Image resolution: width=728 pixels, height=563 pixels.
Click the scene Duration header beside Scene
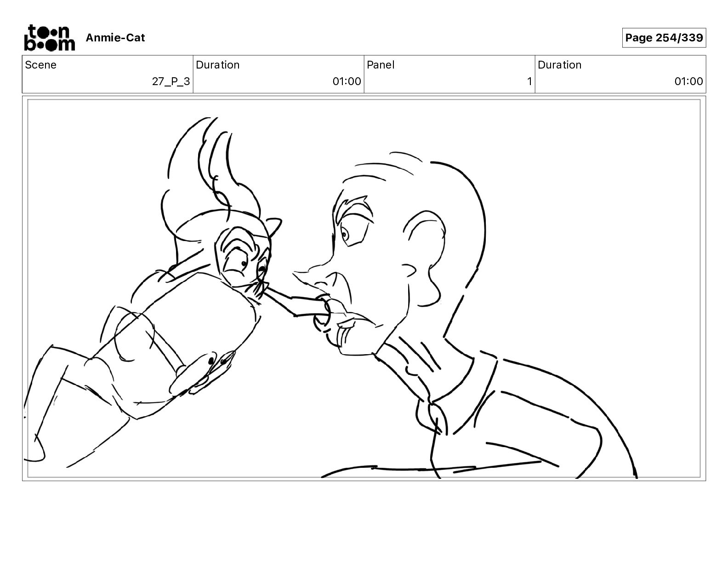[217, 65]
